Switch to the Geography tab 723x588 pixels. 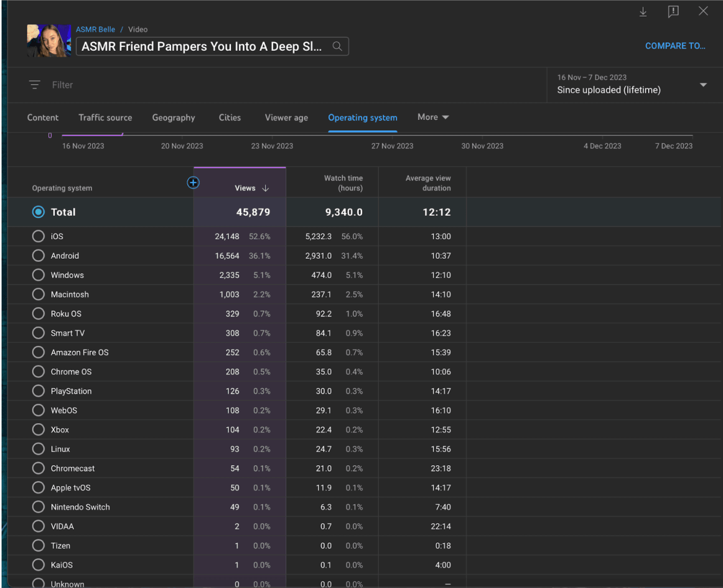point(173,118)
